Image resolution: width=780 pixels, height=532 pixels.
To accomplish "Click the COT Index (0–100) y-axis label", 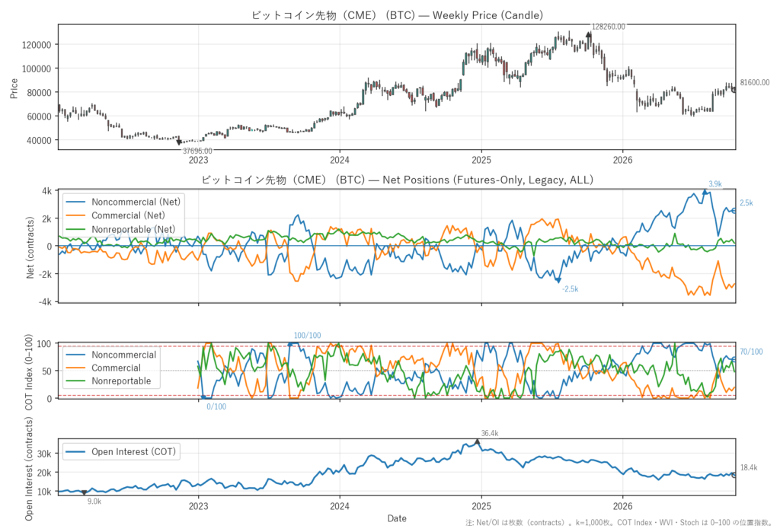I will (29, 372).
